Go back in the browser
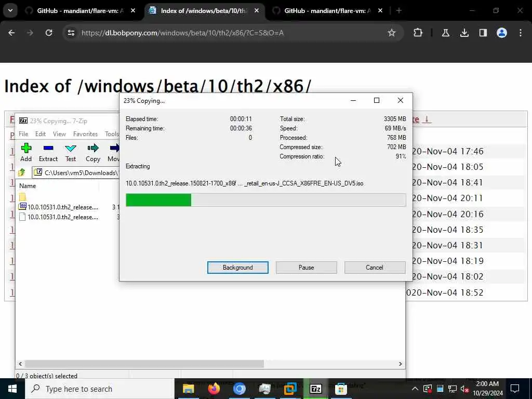The width and height of the screenshot is (532, 399). pyautogui.click(x=11, y=33)
